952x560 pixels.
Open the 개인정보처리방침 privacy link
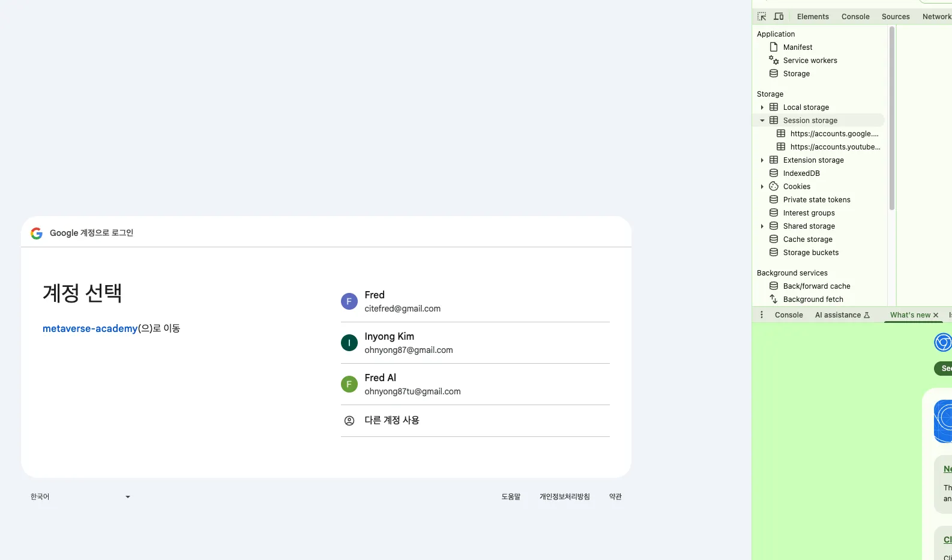click(564, 496)
